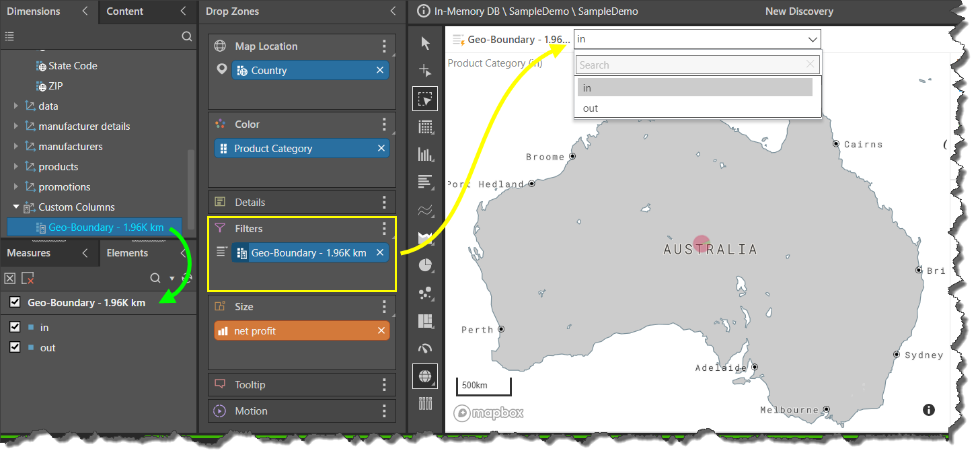The image size is (980, 459).
Task: Toggle the Geo-Boundary select-all checkbox
Action: 15,303
